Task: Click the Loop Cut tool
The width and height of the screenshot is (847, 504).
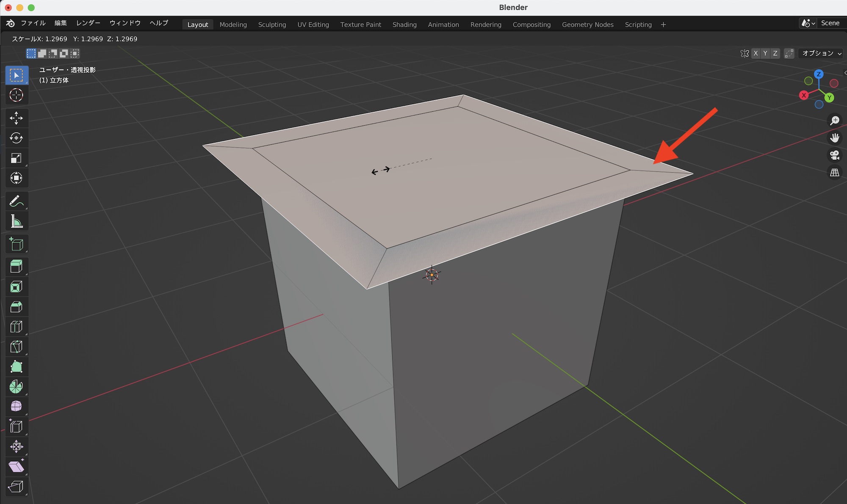Action: [16, 327]
